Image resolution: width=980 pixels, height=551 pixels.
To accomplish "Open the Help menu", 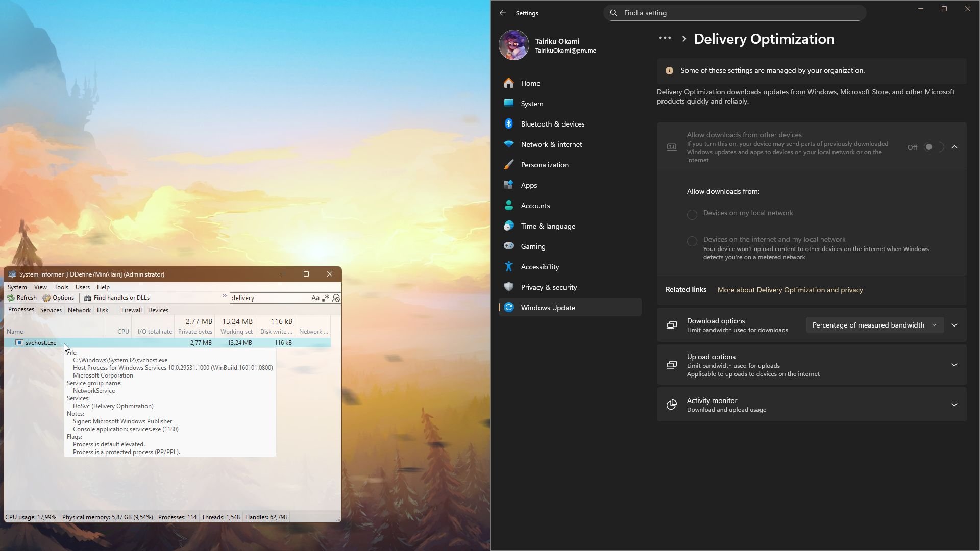I will click(103, 287).
